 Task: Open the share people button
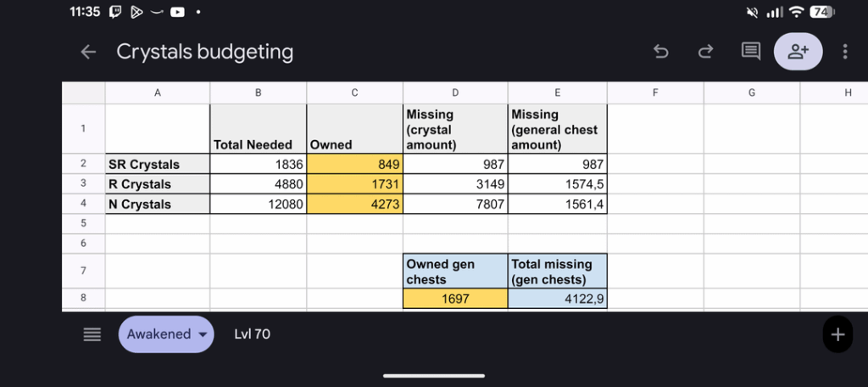(x=798, y=52)
